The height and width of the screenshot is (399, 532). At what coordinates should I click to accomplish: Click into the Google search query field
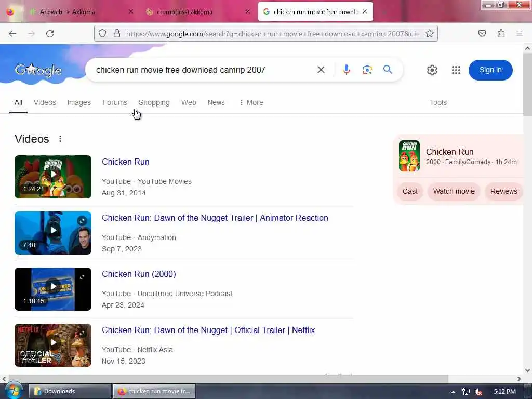coord(204,70)
